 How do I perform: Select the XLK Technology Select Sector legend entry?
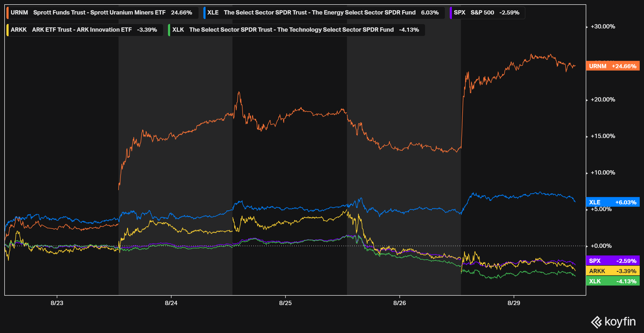297,30
